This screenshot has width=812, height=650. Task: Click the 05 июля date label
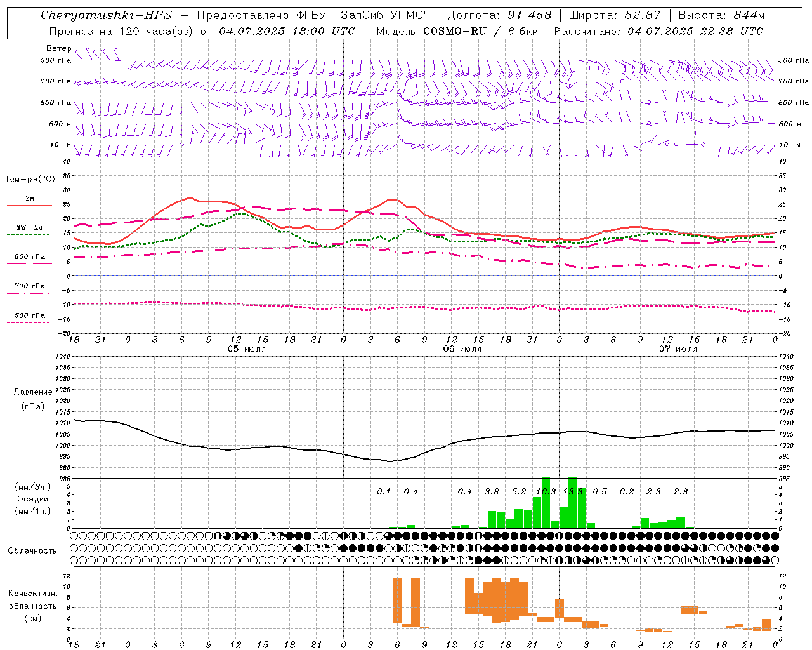coord(247,348)
